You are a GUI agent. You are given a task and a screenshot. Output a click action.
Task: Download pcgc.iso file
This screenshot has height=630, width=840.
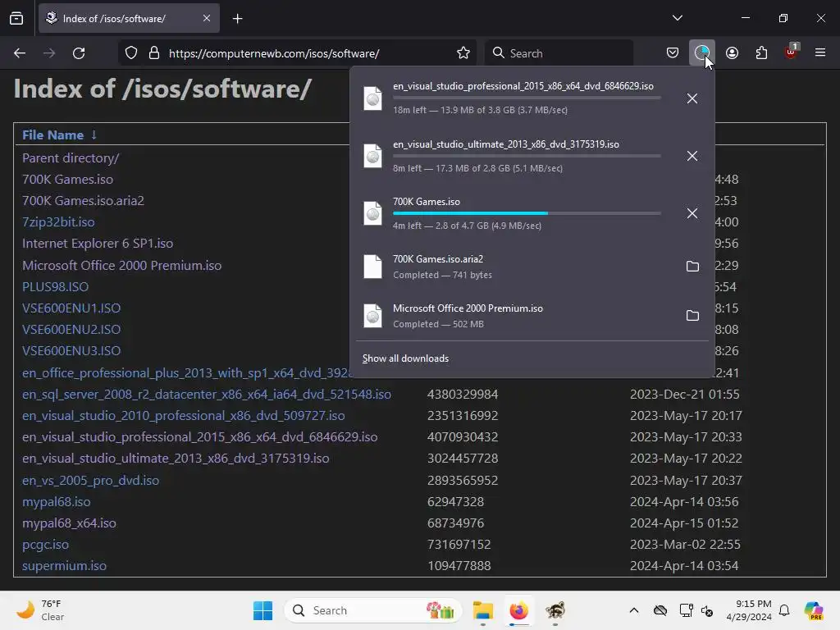46,545
